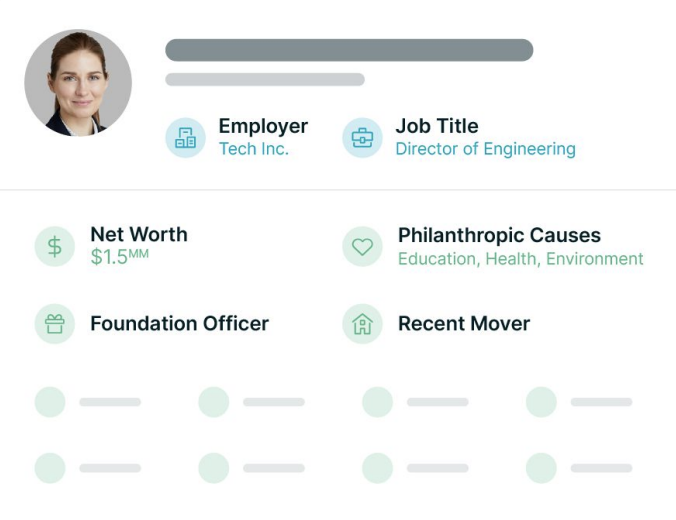This screenshot has height=520, width=676.
Task: Click the dark gray name placeholder bar
Action: [349, 50]
